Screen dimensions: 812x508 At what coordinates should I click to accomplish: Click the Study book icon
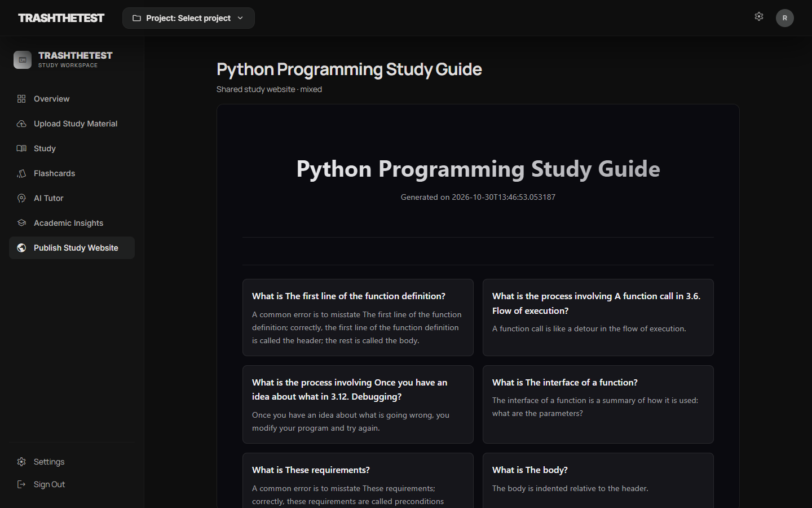pyautogui.click(x=21, y=148)
